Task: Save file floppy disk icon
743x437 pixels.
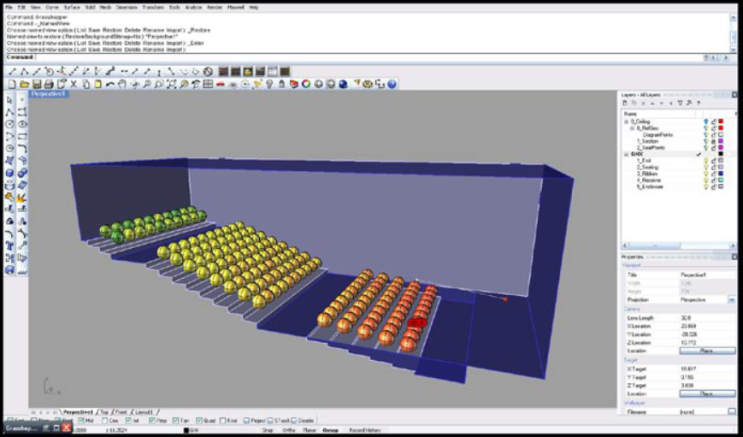Action: point(36,84)
